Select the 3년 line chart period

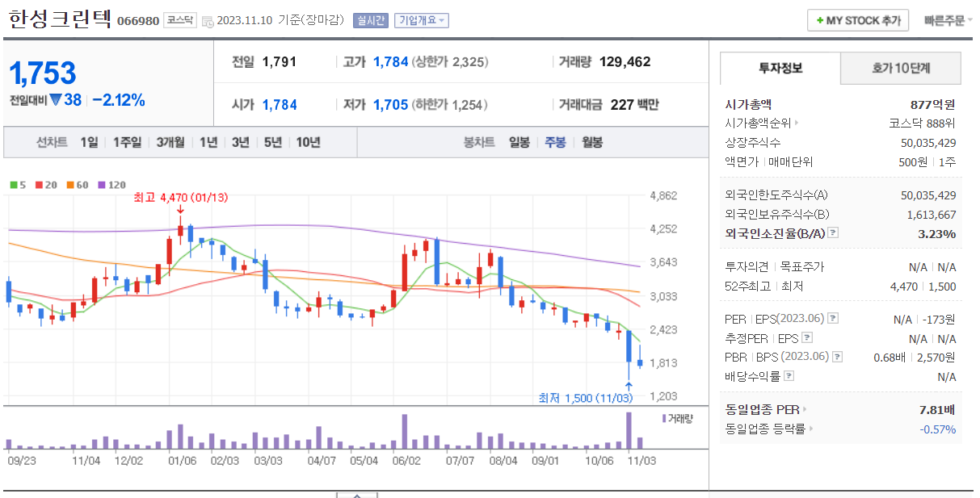(241, 143)
